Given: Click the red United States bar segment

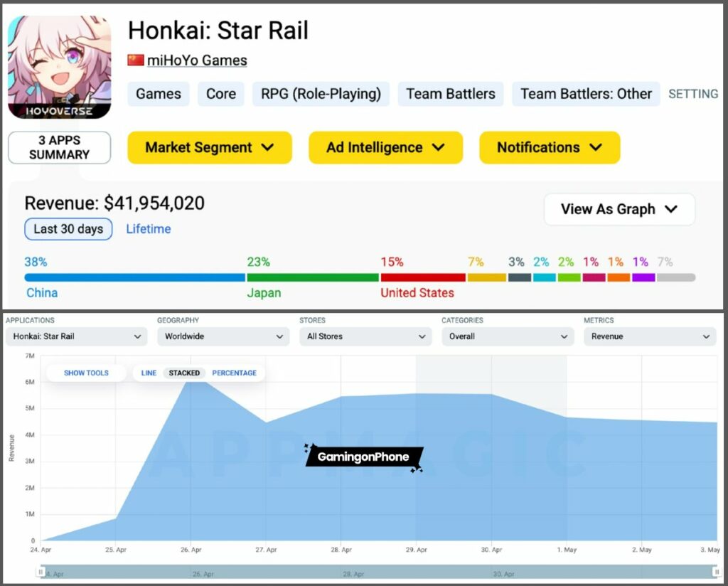Looking at the screenshot, I should click(x=423, y=277).
